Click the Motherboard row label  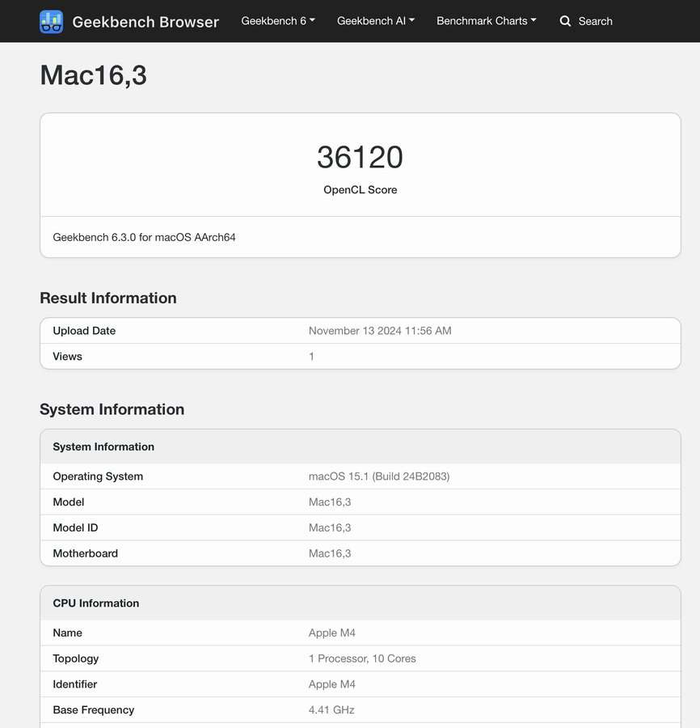click(85, 554)
